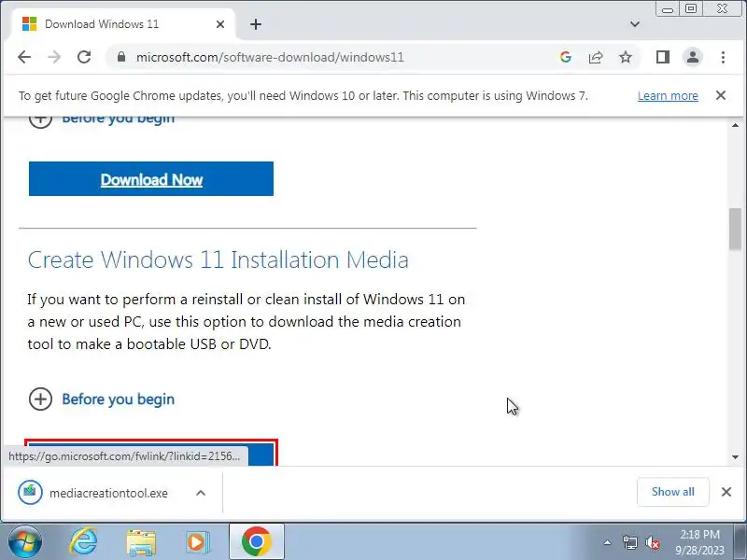Click the mediacreationtool.exe download file icon
The height and width of the screenshot is (560, 747).
30,492
